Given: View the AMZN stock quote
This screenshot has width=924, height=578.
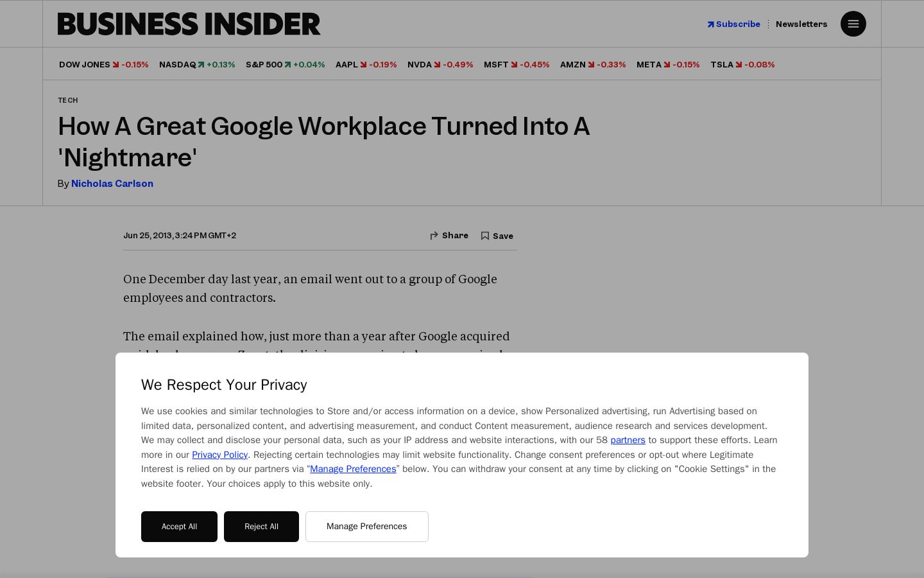Looking at the screenshot, I should [593, 64].
